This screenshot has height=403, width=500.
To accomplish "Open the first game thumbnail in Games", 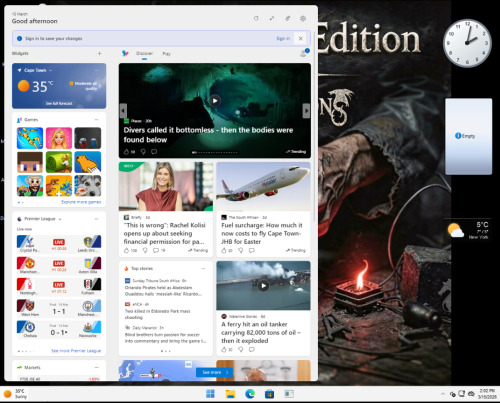I will coord(30,138).
